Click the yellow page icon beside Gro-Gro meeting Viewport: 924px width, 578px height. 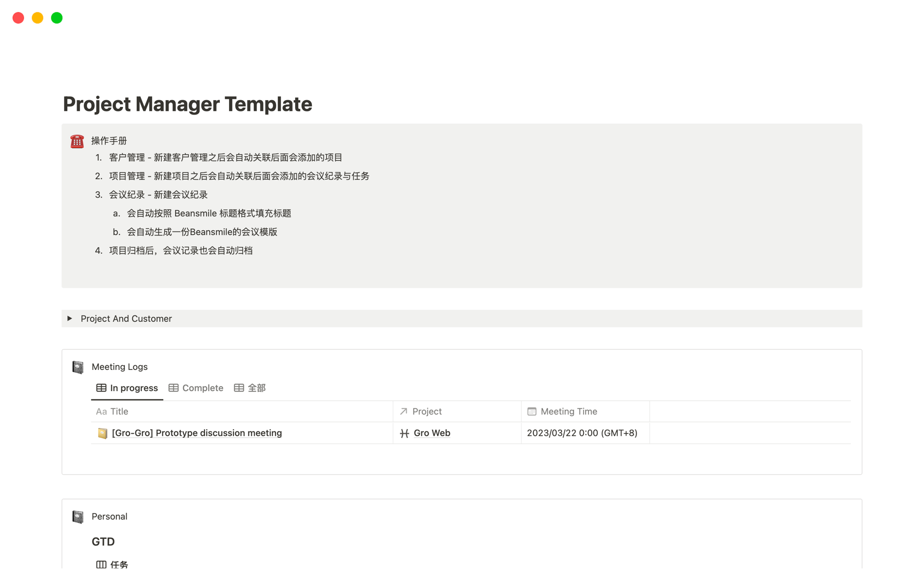pyautogui.click(x=103, y=433)
